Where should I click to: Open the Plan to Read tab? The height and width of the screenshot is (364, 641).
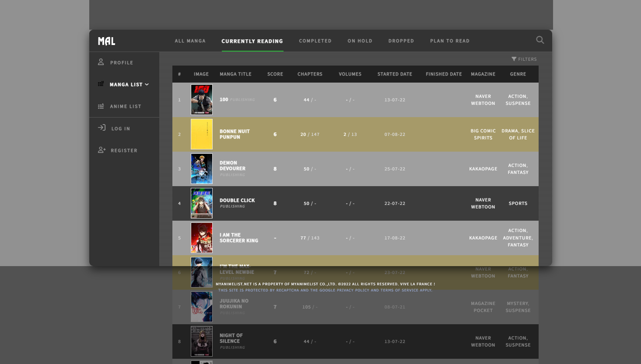pos(449,41)
